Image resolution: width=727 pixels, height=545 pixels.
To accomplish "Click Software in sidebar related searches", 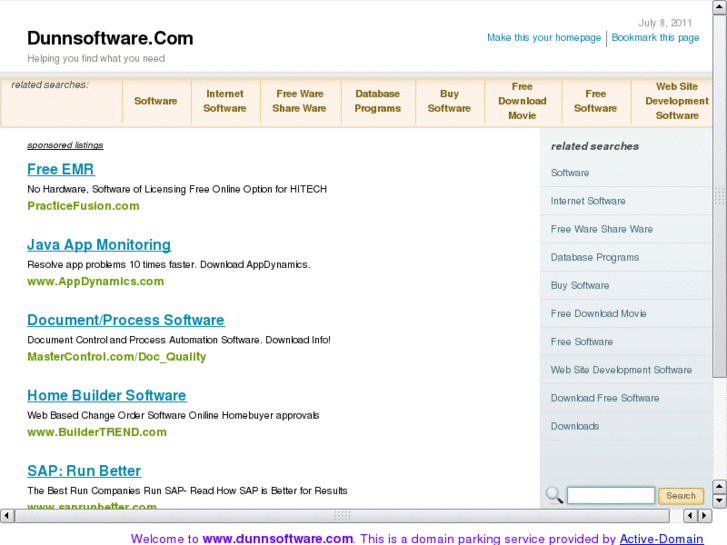I will click(x=570, y=173).
